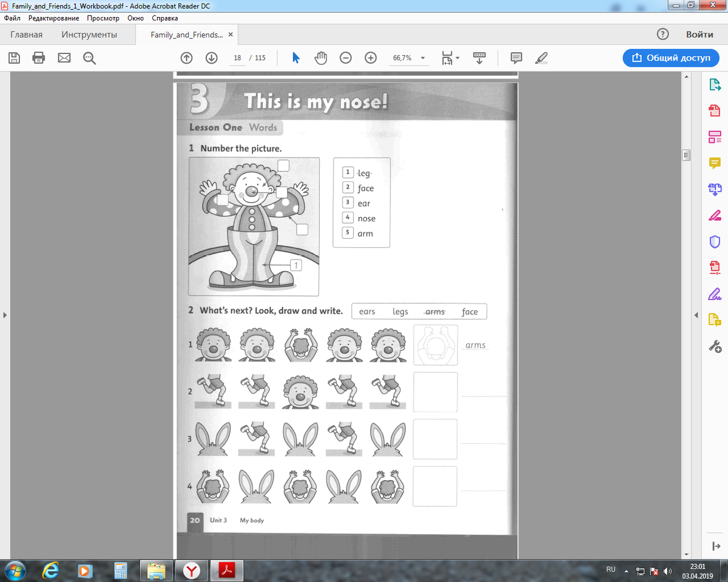Open the Справка menu
Screen dimensions: 728x582
tap(165, 18)
